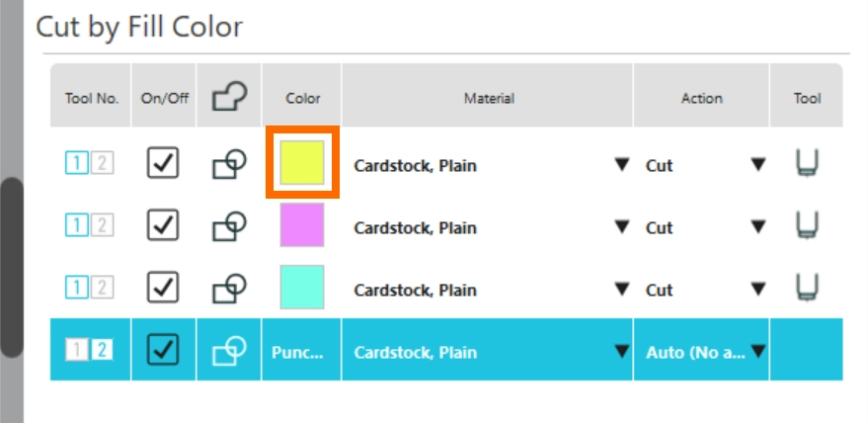Select tool number 1 in Punch row
Screen dimensions: 868x423
pyautogui.click(x=76, y=351)
